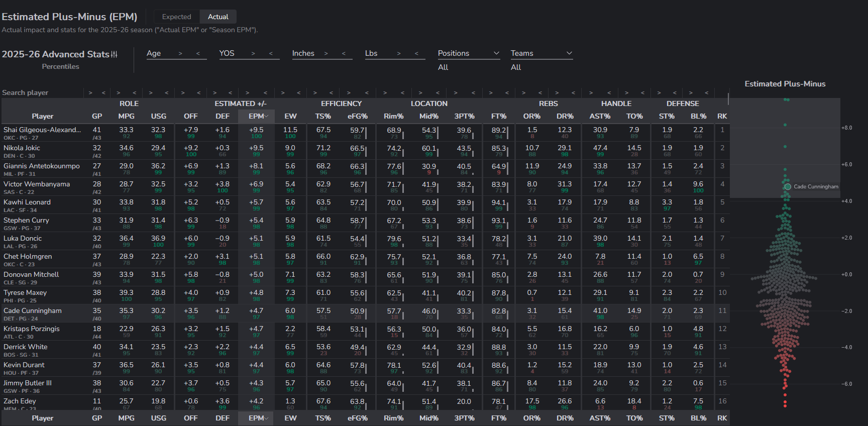This screenshot has height=426, width=868.
Task: Open Victor Wembanyama's player page
Action: click(37, 184)
